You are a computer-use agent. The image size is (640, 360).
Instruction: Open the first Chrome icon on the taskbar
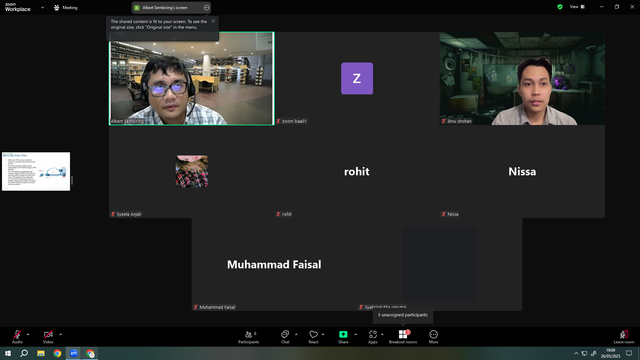[x=57, y=353]
